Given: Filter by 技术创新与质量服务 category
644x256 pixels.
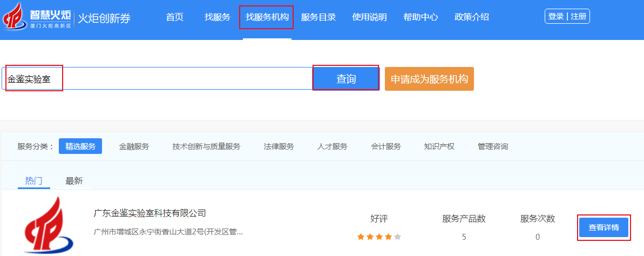Looking at the screenshot, I should [x=206, y=146].
